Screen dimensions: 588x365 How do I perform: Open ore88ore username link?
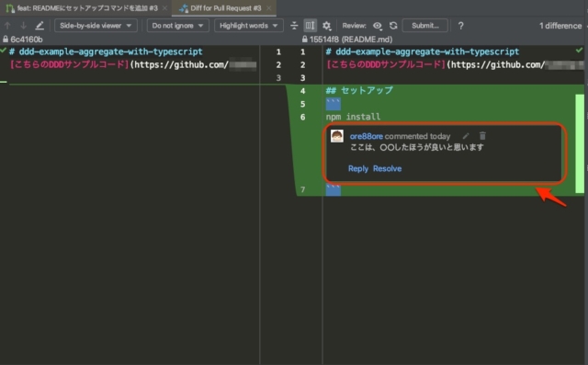pos(366,136)
